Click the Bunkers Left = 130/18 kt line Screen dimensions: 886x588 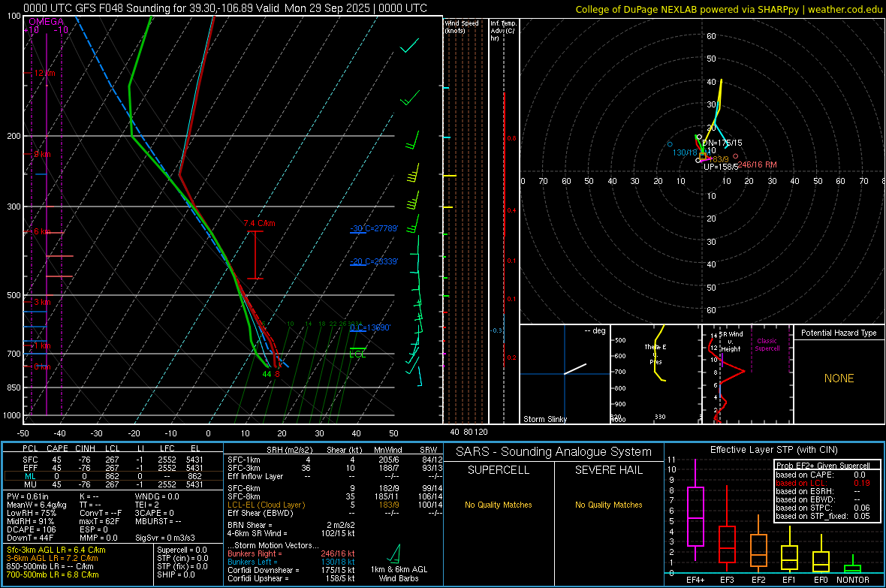coord(291,562)
